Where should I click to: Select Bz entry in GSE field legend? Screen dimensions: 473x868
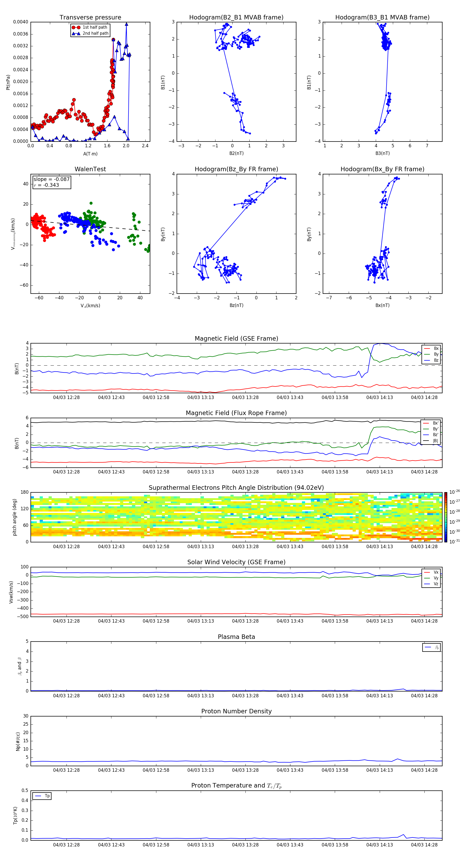[x=431, y=360]
